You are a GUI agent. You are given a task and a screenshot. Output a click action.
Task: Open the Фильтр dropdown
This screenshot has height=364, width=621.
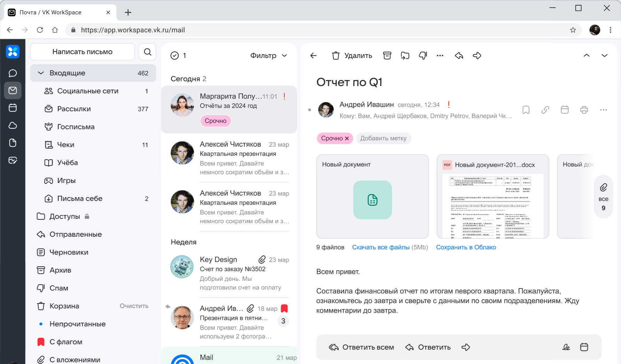[x=268, y=56]
